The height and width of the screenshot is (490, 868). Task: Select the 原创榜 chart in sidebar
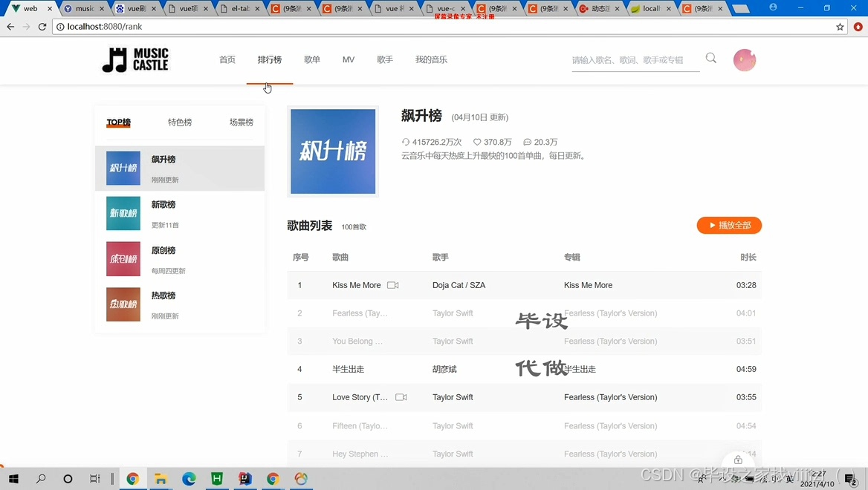(180, 259)
